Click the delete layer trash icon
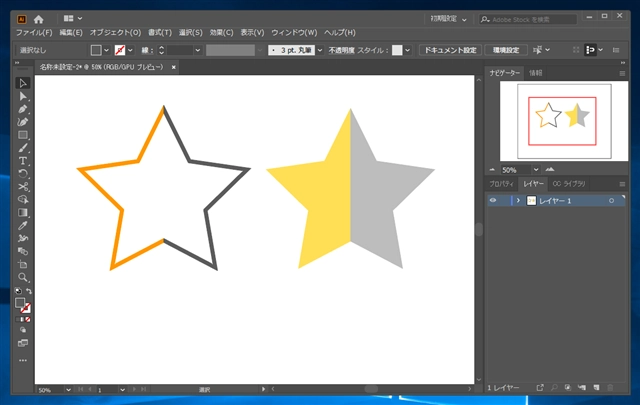 [x=610, y=387]
